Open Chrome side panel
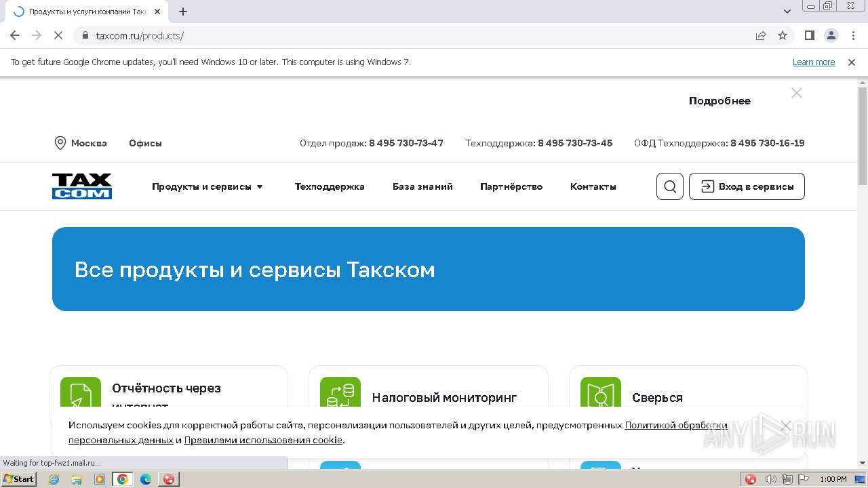Screen dimensions: 868x488 tap(809, 35)
